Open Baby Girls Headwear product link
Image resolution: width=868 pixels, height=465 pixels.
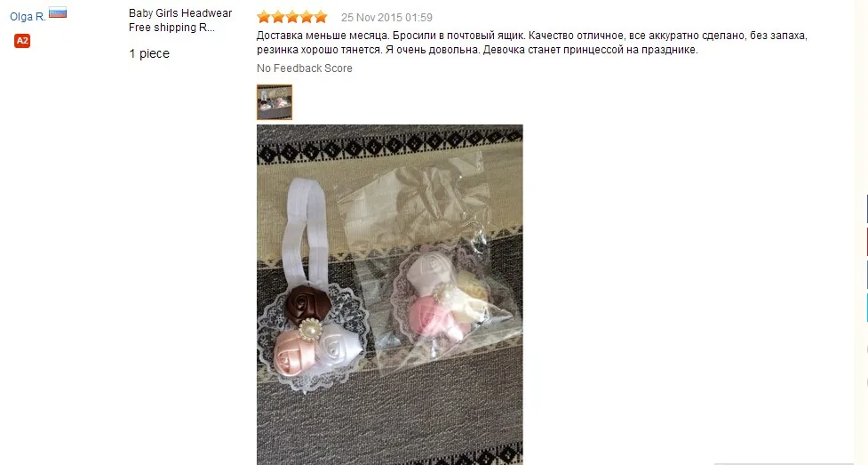click(x=180, y=20)
